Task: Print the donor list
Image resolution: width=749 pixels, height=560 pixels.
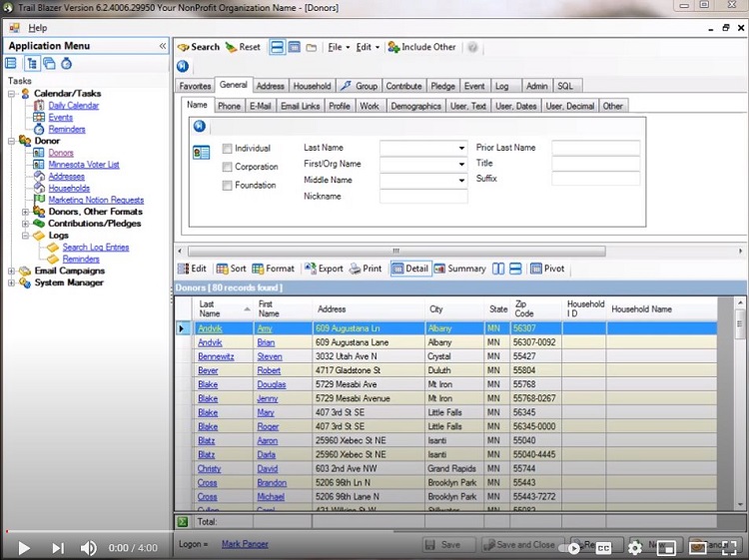Action: [366, 269]
